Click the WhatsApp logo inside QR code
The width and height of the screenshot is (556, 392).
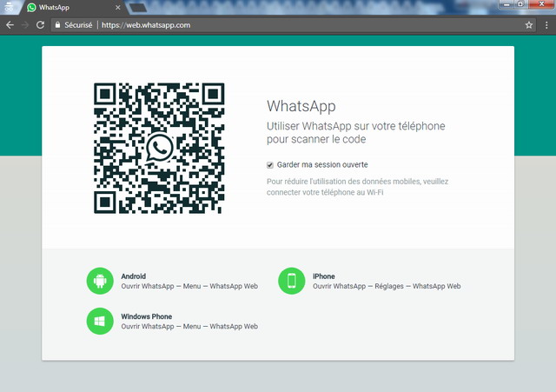[159, 149]
